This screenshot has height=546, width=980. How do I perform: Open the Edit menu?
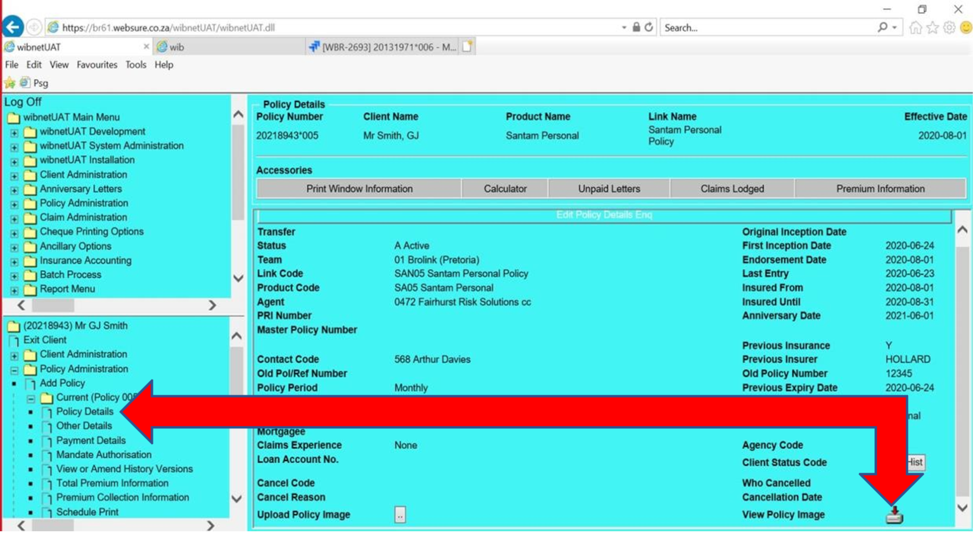(33, 65)
